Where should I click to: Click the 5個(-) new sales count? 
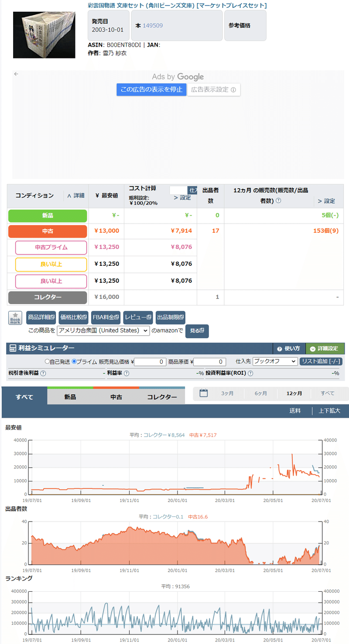(329, 215)
